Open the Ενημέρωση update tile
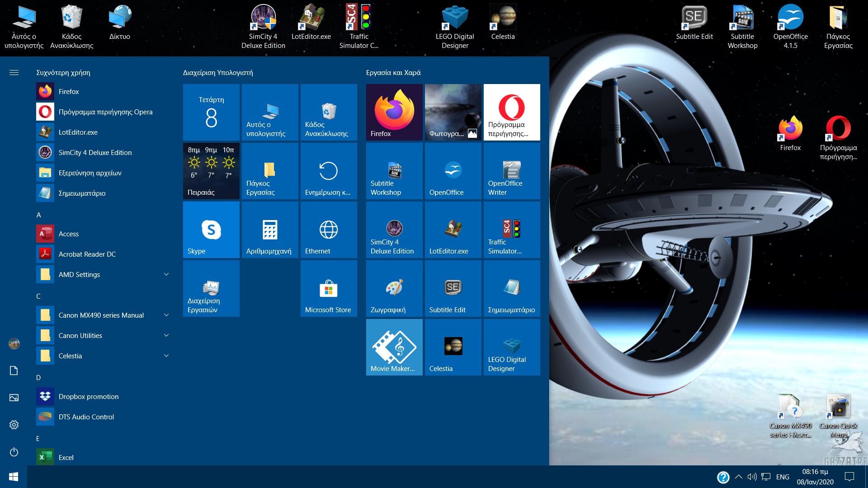 tap(329, 171)
